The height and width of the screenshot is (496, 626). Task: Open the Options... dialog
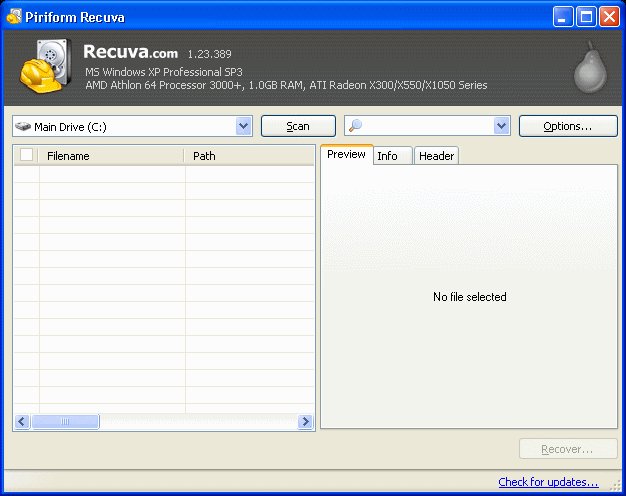pyautogui.click(x=568, y=126)
